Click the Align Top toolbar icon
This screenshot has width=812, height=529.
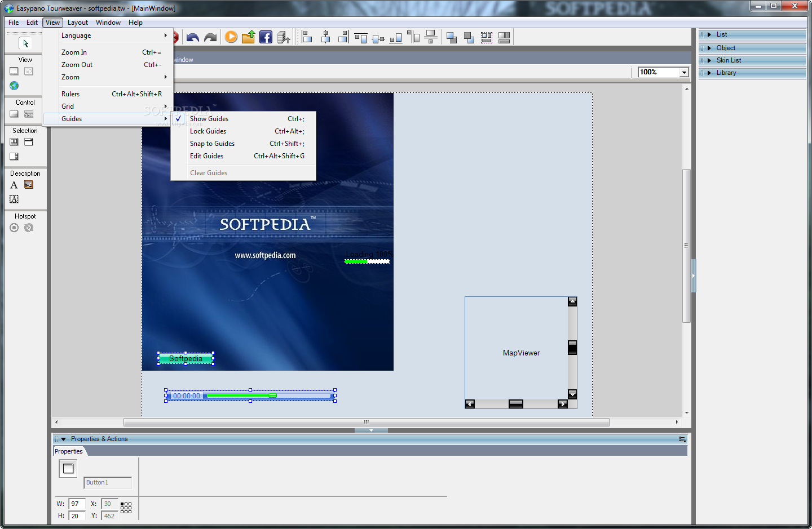click(361, 38)
